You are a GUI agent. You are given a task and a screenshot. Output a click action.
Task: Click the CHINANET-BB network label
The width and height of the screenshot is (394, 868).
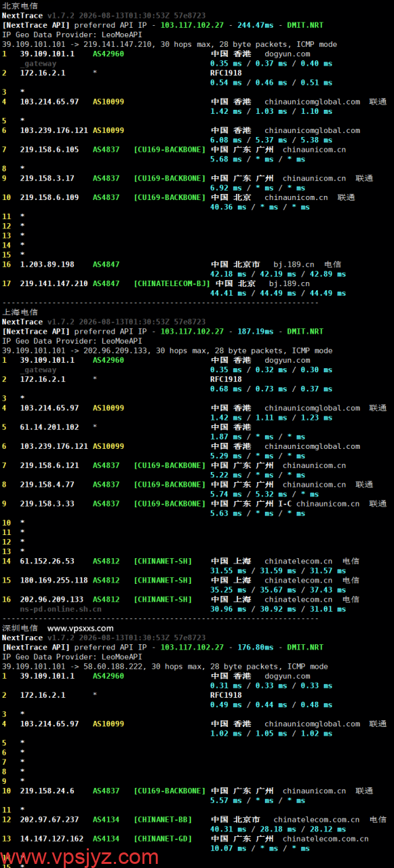pyautogui.click(x=163, y=819)
